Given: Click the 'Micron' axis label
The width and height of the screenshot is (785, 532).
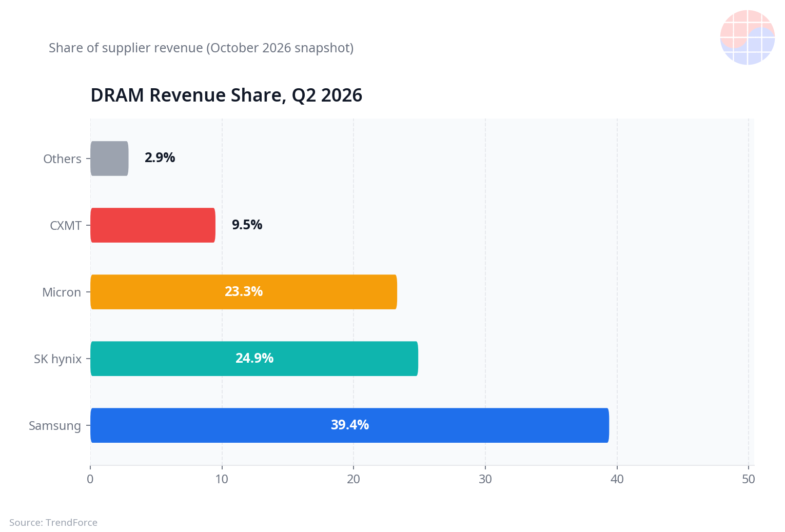Looking at the screenshot, I should pos(62,292).
